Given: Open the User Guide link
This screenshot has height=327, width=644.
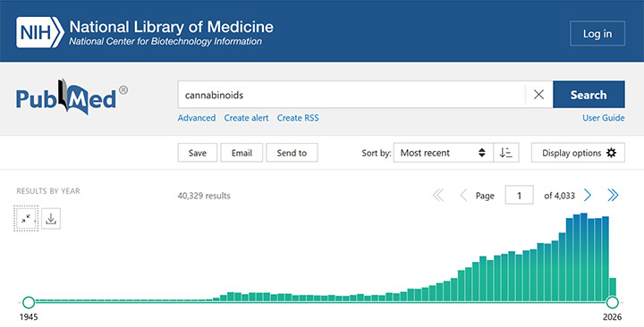Looking at the screenshot, I should pos(604,118).
